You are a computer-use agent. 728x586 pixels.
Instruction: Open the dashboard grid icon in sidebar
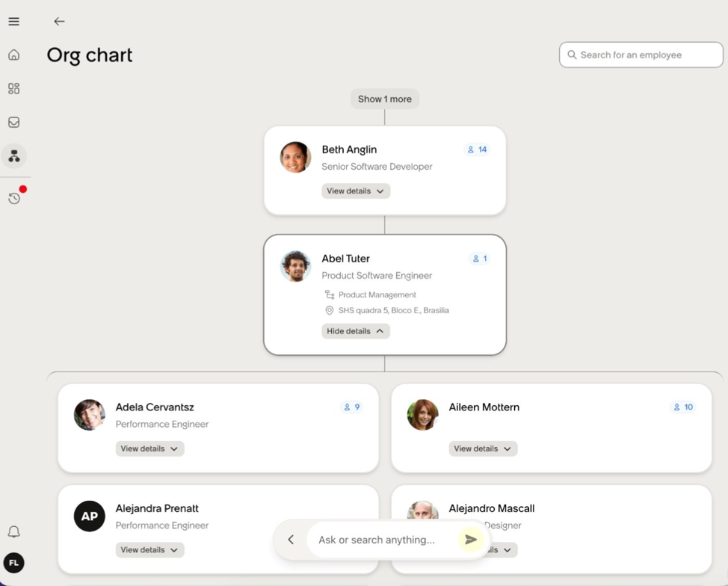coord(14,89)
